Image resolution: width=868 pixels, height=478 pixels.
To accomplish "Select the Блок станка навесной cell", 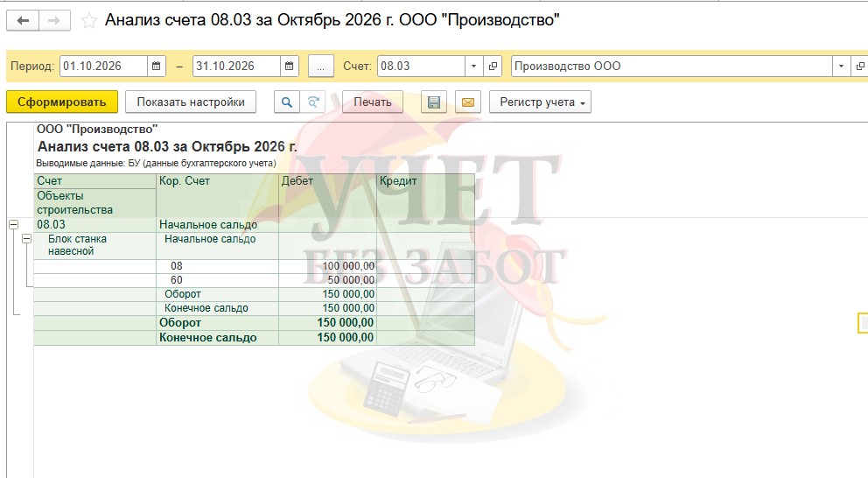I will click(x=94, y=245).
